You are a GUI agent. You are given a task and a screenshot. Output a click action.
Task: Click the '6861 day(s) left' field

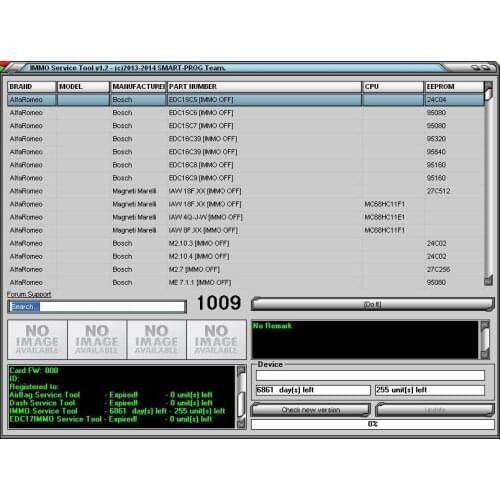coord(313,390)
